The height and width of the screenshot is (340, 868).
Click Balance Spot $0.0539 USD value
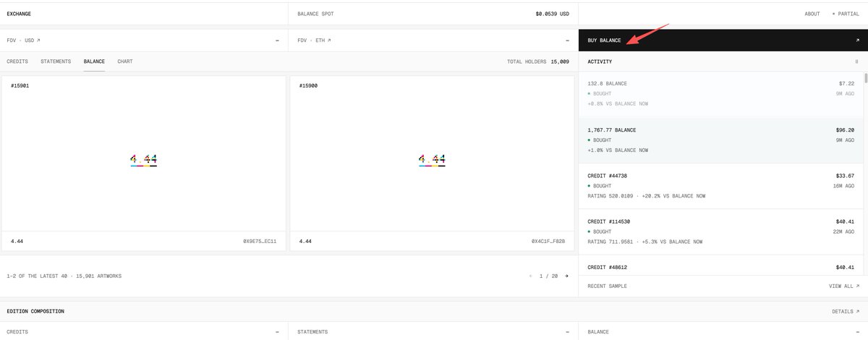pos(553,14)
